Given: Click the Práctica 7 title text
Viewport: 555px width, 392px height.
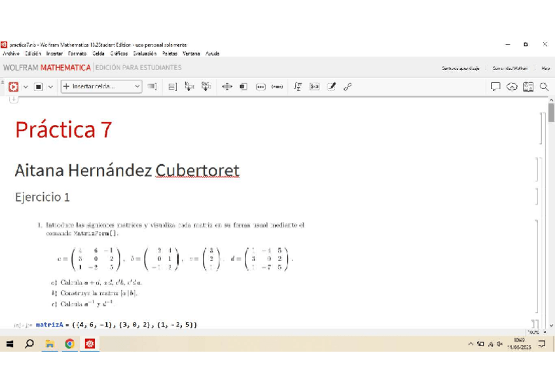Looking at the screenshot, I should tap(63, 129).
